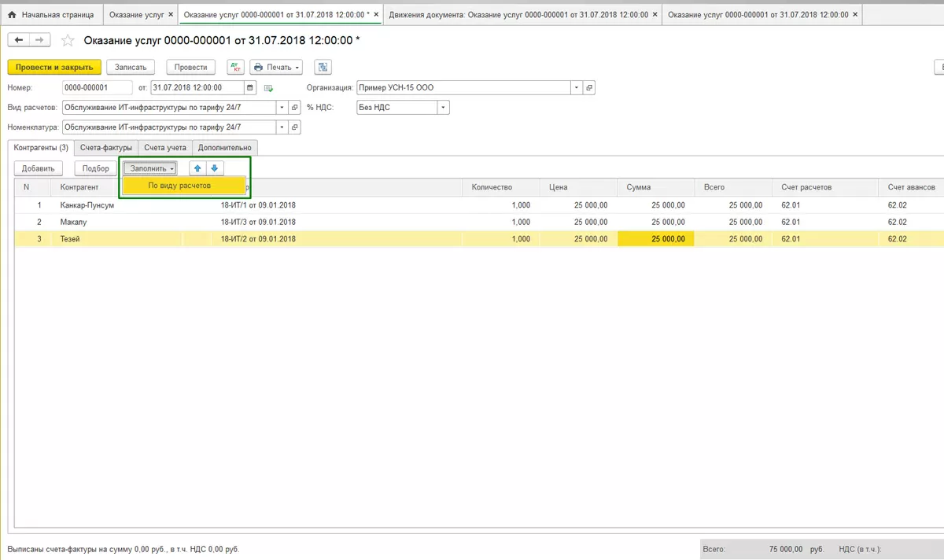Click the Номенклатура text field
This screenshot has height=560, width=944.
click(169, 127)
